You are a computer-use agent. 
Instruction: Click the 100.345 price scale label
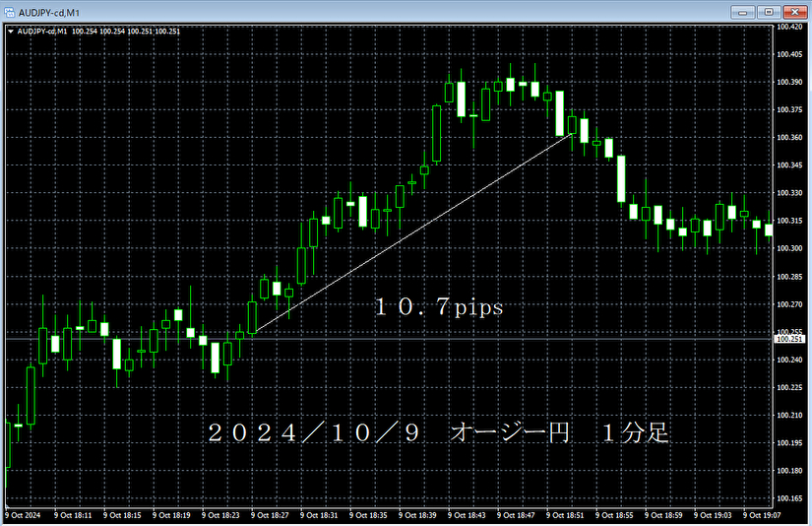click(789, 165)
